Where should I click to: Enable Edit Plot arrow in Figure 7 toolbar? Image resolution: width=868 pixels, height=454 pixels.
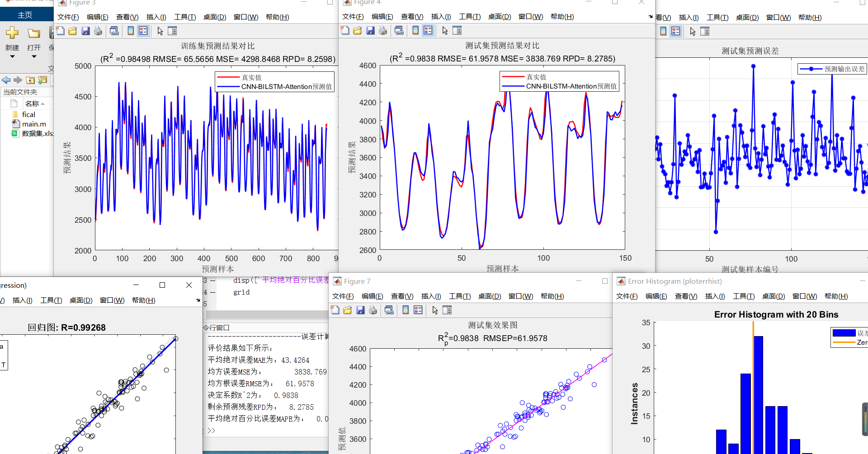[435, 310]
